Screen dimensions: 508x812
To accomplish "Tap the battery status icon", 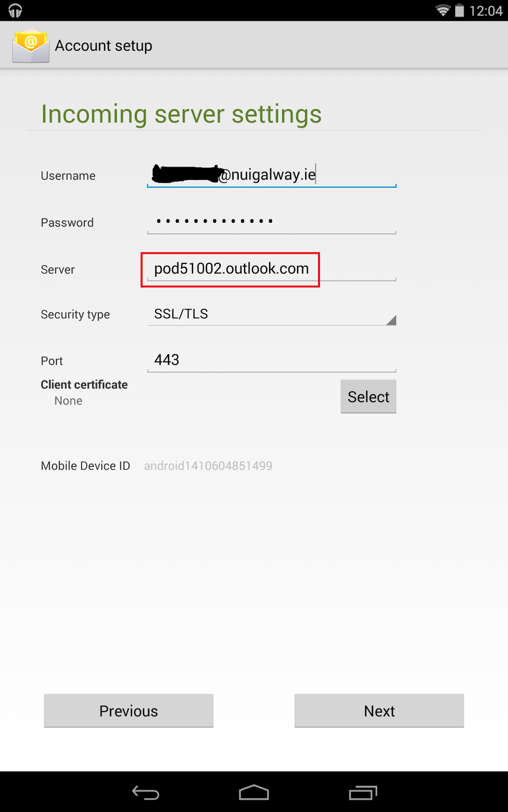I will pos(459,10).
